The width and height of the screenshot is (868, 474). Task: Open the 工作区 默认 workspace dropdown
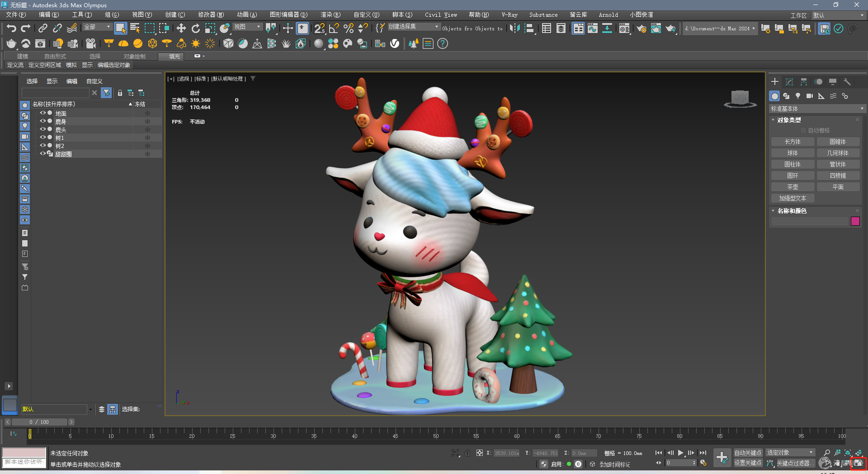point(838,15)
